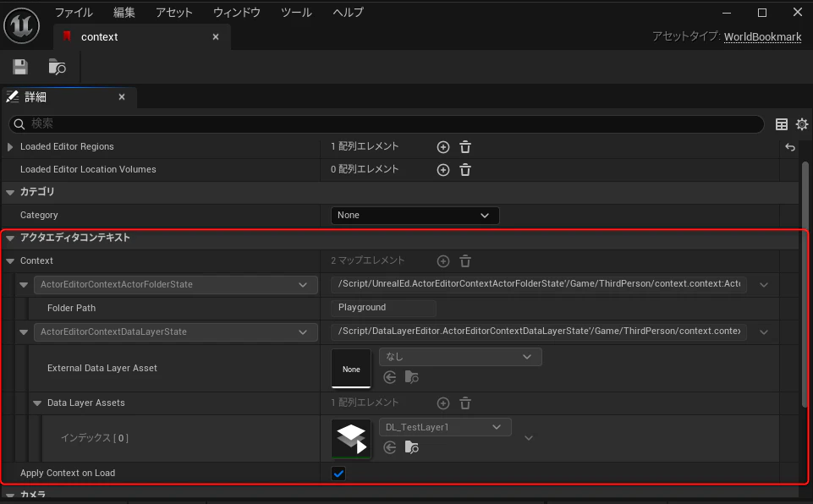Screen dimensions: 813x504
Task: Expand the Loaded Editor Regions row
Action: 10,147
